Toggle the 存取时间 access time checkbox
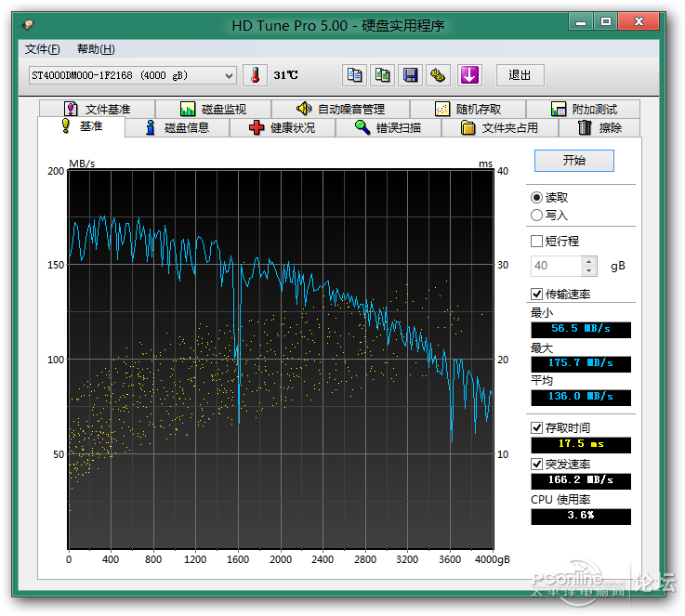Screen dimensions: 685x616 click(x=536, y=428)
